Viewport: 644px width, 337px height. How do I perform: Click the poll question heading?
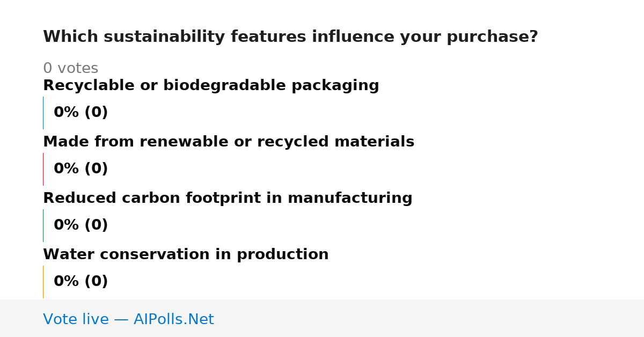(x=290, y=37)
